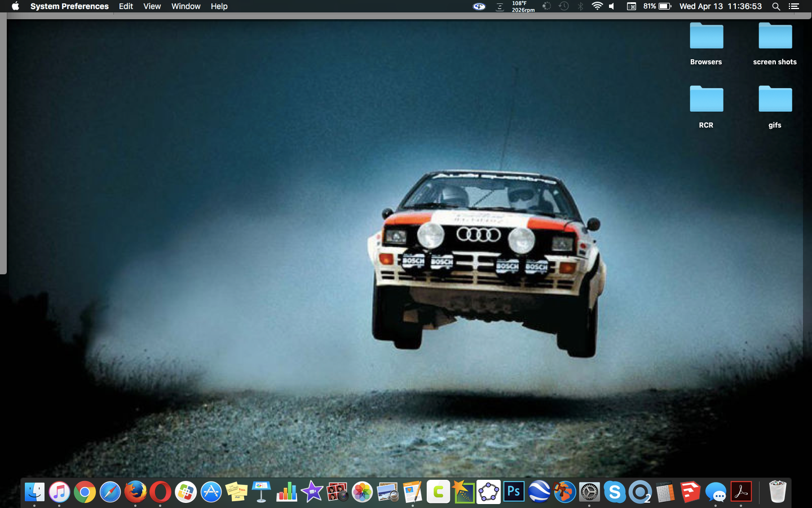Select the Browsers folder on desktop
This screenshot has height=508, width=812.
click(x=706, y=44)
